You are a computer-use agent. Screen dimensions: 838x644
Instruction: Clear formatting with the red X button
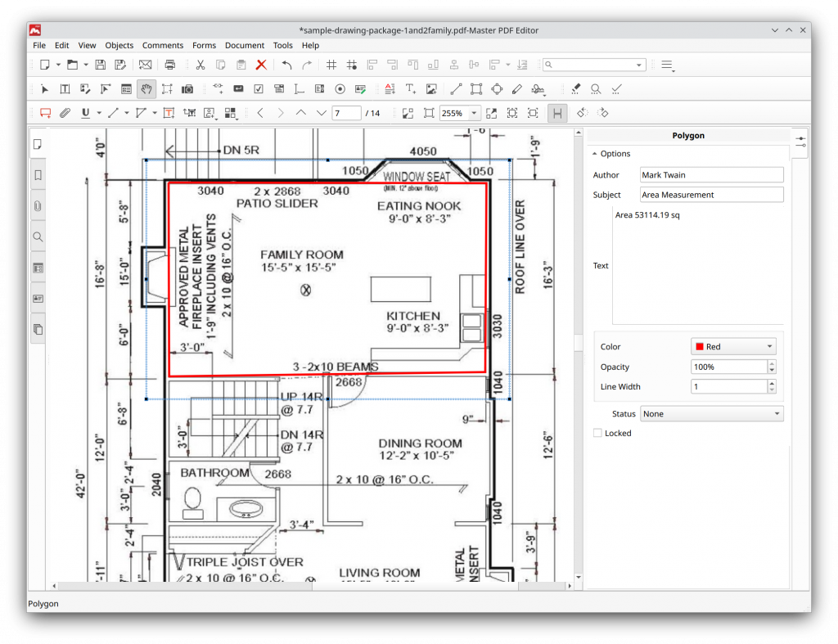click(x=260, y=64)
